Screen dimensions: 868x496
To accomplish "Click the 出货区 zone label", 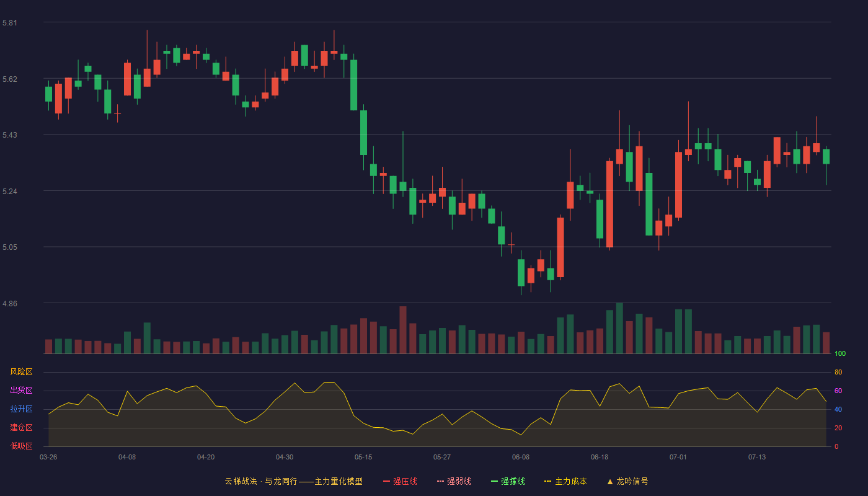I will [x=21, y=391].
